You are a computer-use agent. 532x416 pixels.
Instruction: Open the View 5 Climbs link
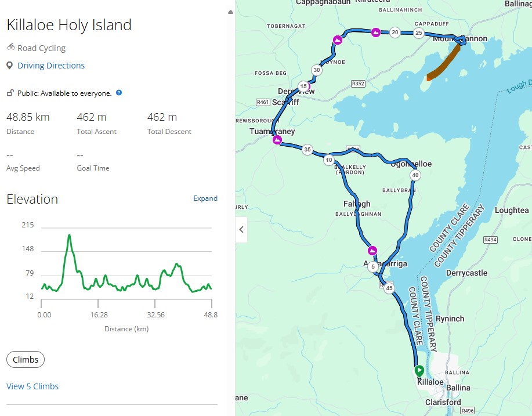point(32,386)
